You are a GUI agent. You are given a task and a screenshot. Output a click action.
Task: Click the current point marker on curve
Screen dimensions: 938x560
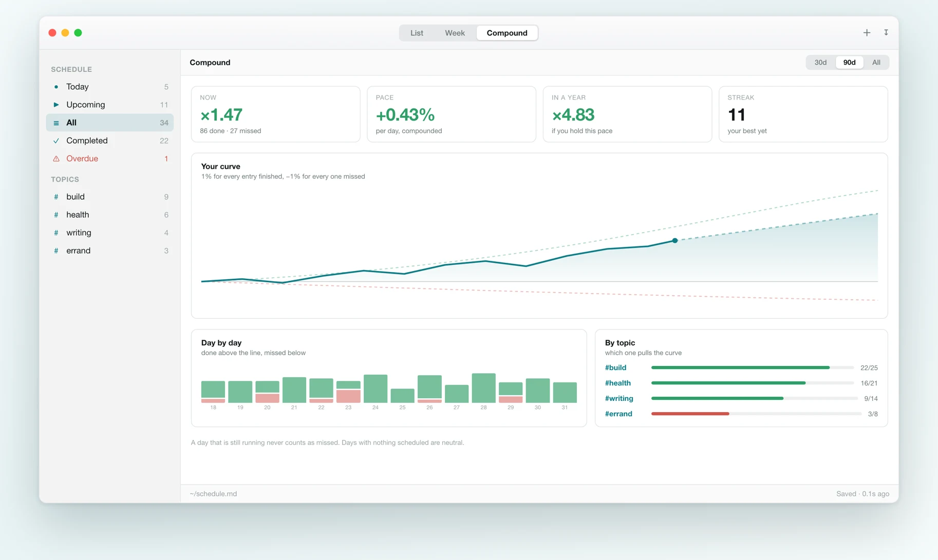(x=675, y=240)
